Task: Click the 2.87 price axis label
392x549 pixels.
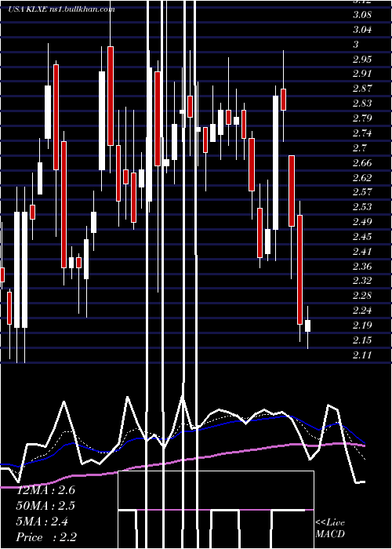Action: [x=362, y=89]
